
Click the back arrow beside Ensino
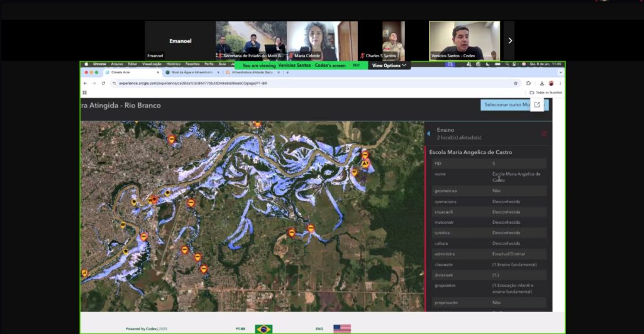point(429,133)
